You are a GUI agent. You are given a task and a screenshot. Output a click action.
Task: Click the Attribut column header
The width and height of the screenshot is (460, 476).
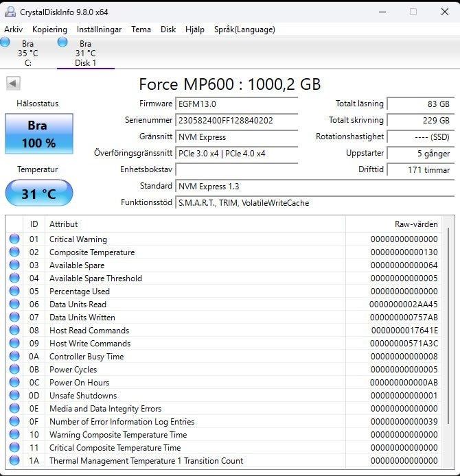(x=64, y=224)
